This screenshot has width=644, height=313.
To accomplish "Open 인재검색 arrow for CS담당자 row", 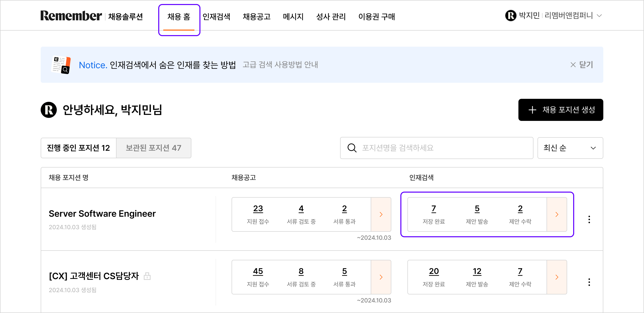I will [557, 277].
